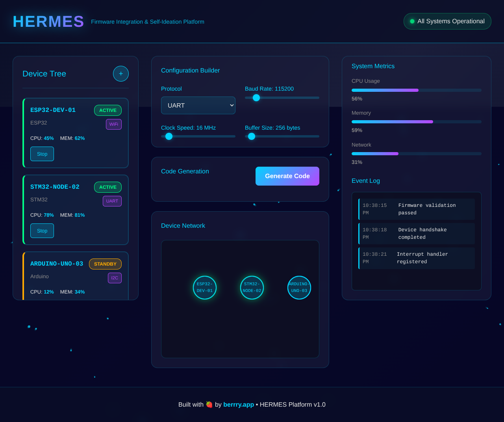Screen dimensions: 504x422
Task: Click the HERMES logo header
Action: click(x=48, y=21)
